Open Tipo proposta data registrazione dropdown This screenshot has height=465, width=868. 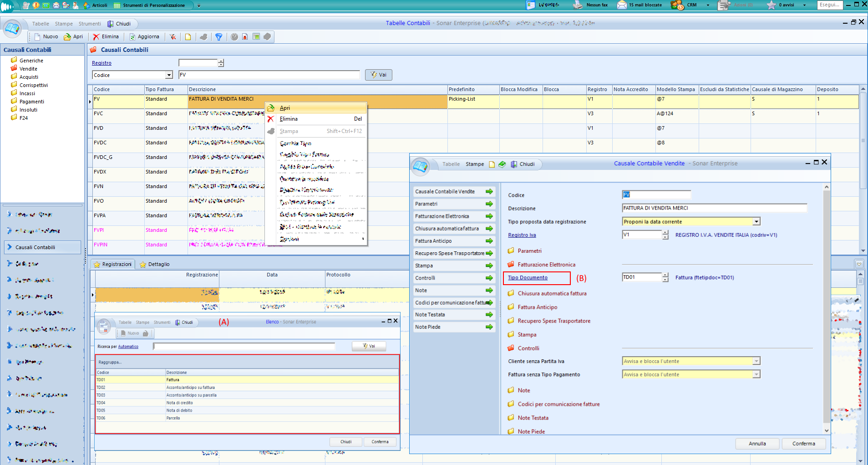click(x=756, y=222)
